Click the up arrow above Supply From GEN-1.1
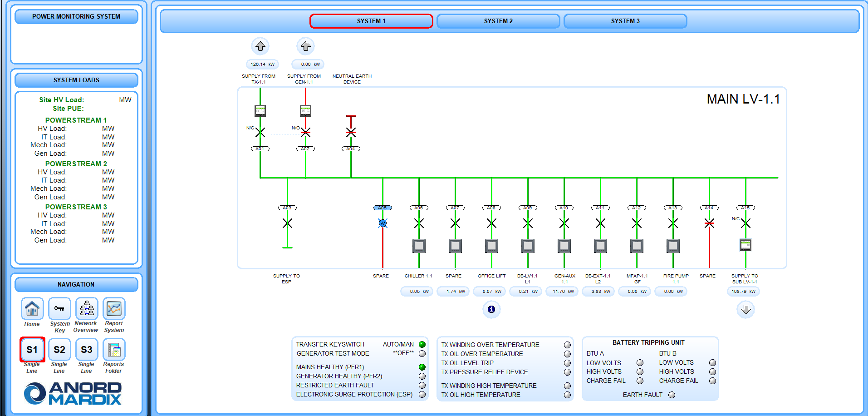The width and height of the screenshot is (868, 416). (x=305, y=46)
